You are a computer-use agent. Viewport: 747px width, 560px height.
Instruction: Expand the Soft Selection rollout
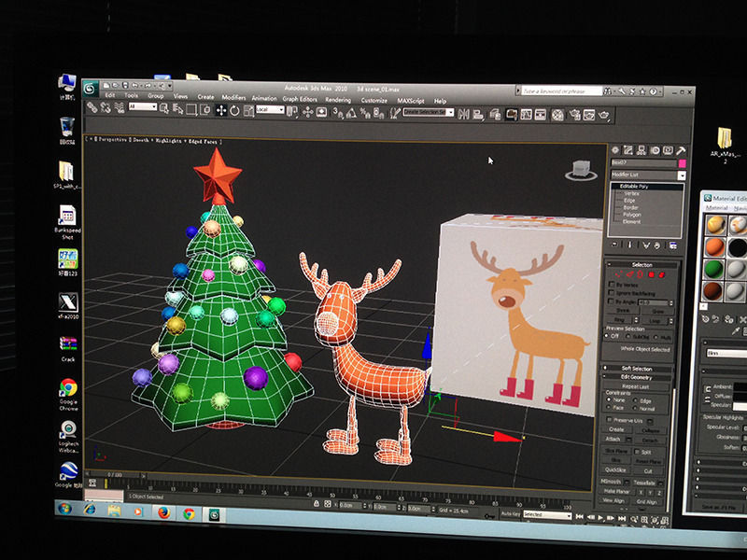tap(637, 369)
